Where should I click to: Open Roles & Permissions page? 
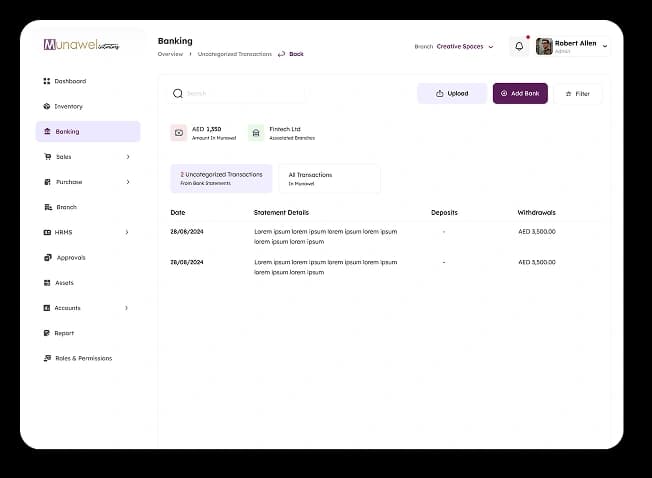click(88, 358)
